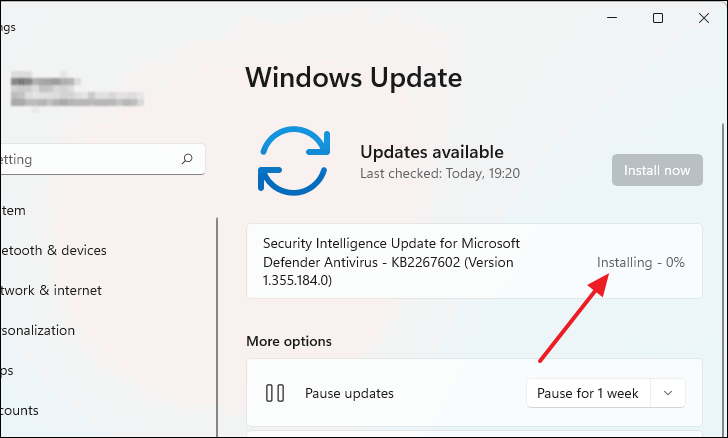The image size is (728, 438).
Task: Open the Accounts settings section
Action: click(20, 410)
